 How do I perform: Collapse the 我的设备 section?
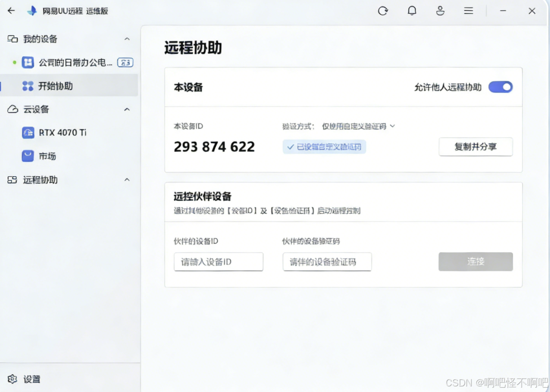click(x=127, y=39)
